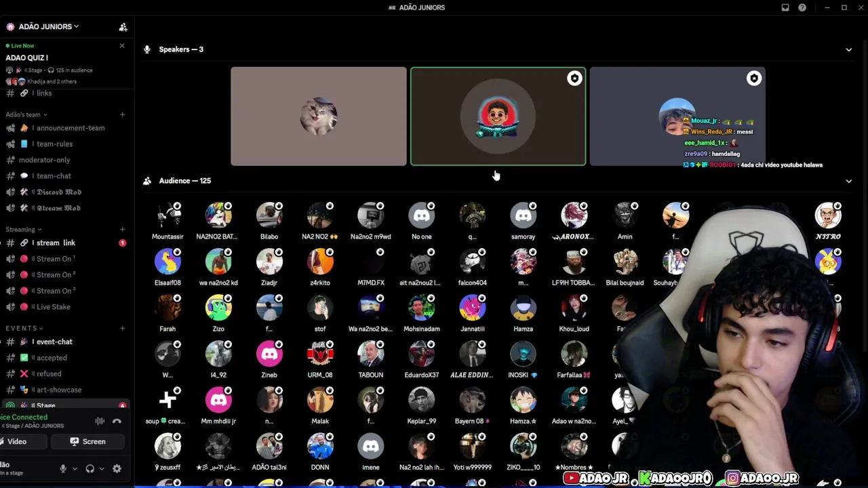868x488 pixels.
Task: Collapse the Adão's team category
Action: click(26, 115)
